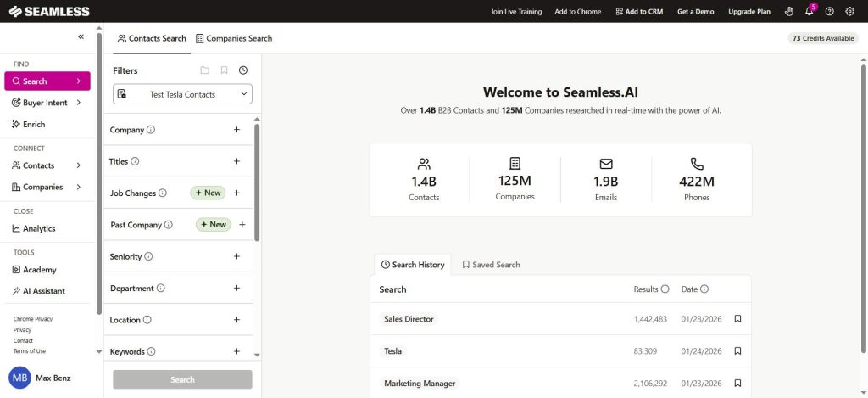Show info icon next to Job Changes
Image resolution: width=868 pixels, height=398 pixels.
coord(163,193)
